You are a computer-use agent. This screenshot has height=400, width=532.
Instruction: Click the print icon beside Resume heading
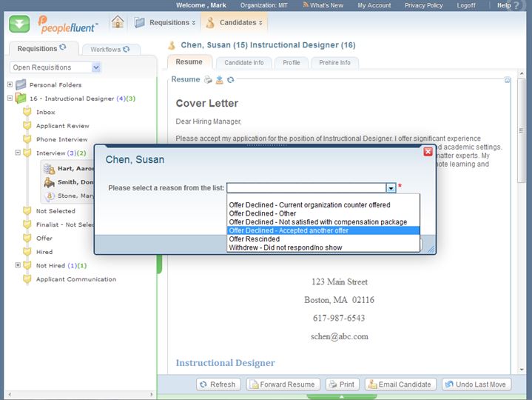pos(208,79)
